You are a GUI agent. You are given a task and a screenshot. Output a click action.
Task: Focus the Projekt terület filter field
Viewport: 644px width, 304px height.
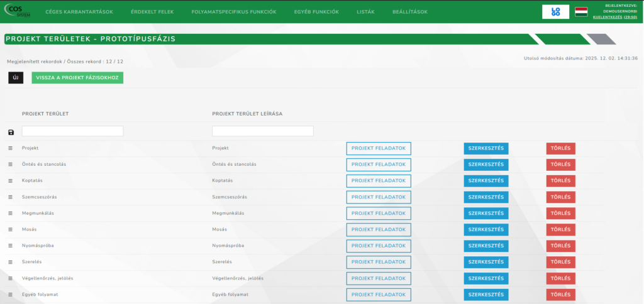coord(72,131)
